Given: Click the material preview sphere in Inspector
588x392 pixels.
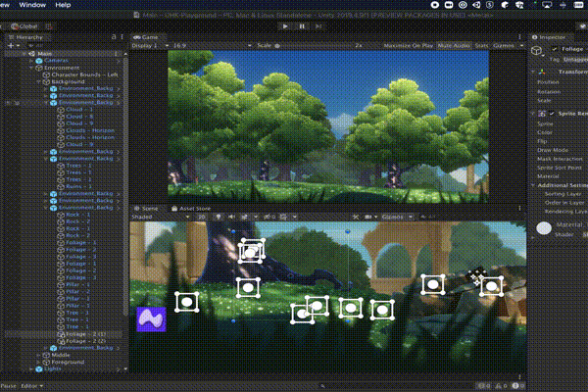Looking at the screenshot, I should coord(544,228).
